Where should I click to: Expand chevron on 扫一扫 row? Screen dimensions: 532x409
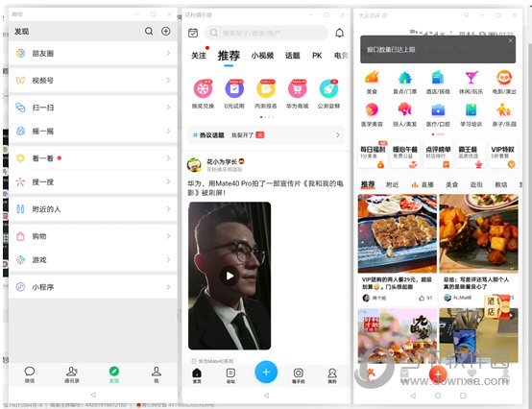pos(168,108)
